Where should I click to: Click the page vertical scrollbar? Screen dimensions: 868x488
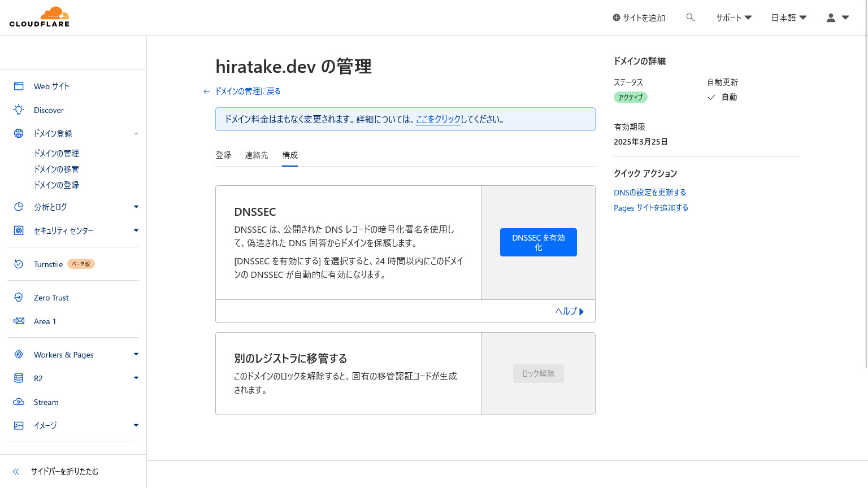[866, 184]
